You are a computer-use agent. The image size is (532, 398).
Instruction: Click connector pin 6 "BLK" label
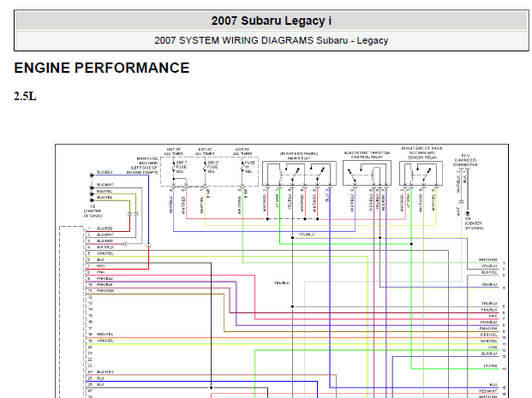pos(100,259)
